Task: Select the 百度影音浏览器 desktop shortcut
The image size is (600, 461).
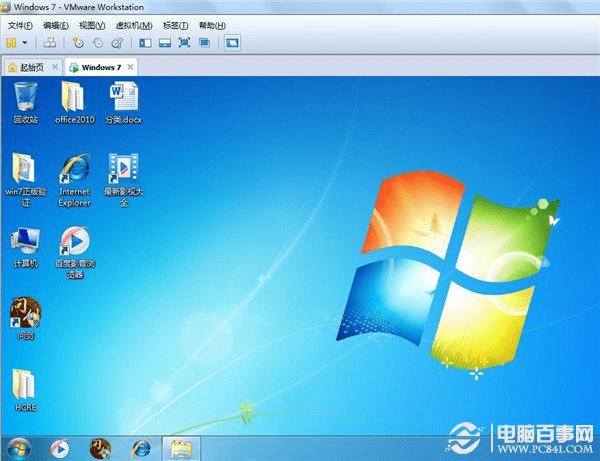Action: (75, 252)
